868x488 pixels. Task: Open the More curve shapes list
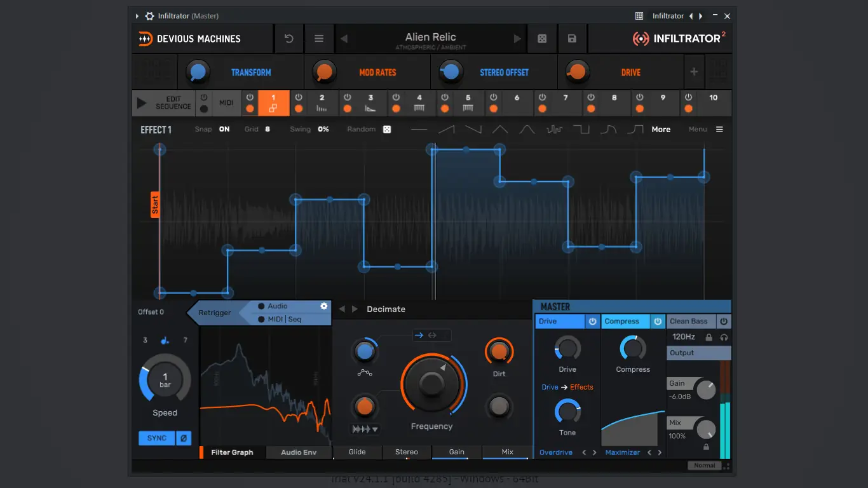point(661,130)
